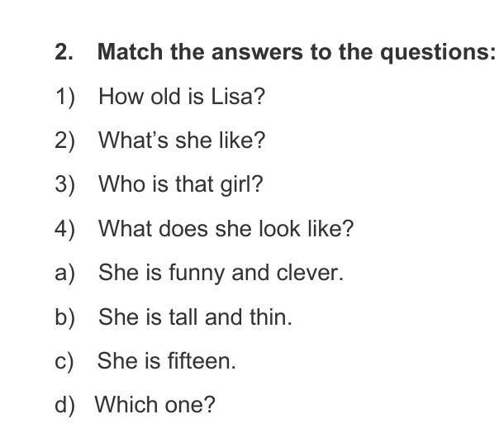504x438 pixels.
Task: Click the answer marker 'b)'
Action: (65, 317)
